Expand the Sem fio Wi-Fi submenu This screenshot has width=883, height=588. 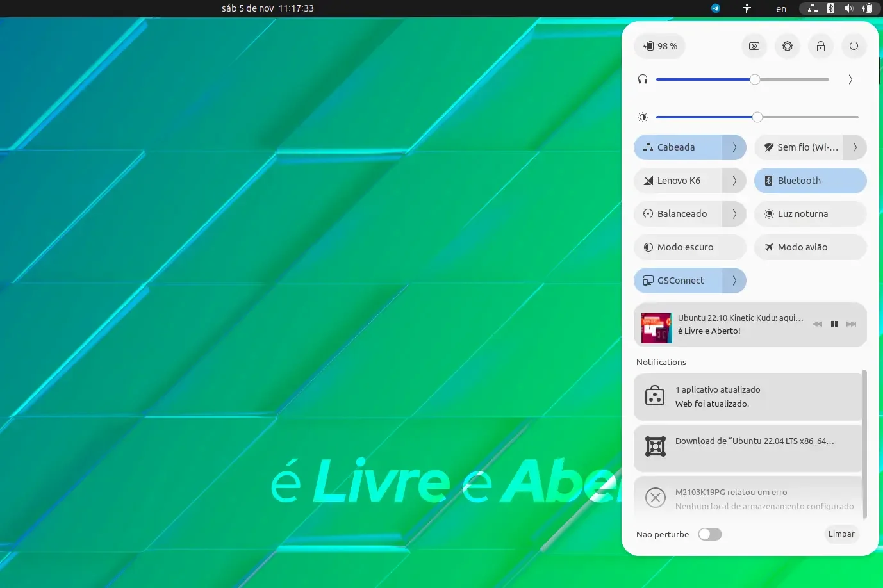(855, 147)
